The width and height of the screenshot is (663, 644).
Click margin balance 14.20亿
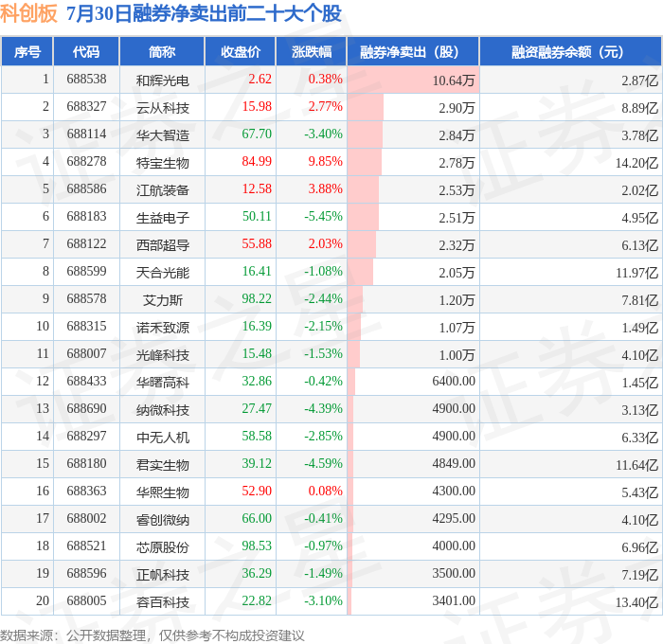click(x=636, y=163)
